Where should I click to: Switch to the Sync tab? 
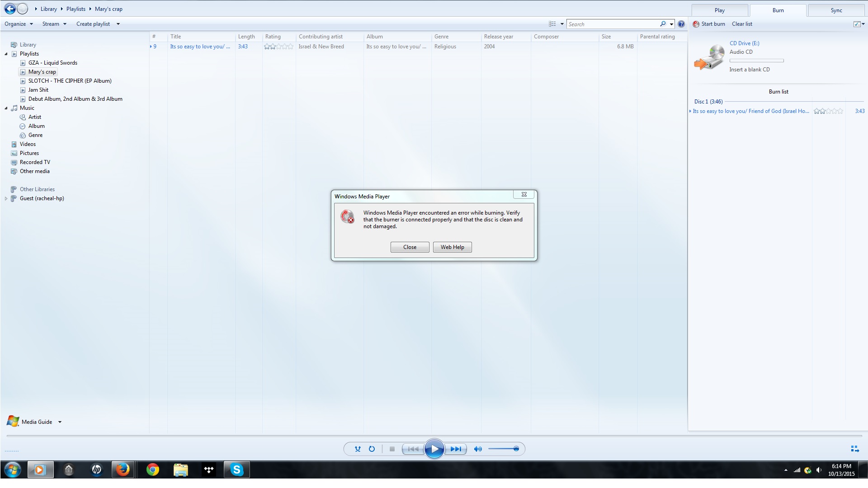[836, 10]
